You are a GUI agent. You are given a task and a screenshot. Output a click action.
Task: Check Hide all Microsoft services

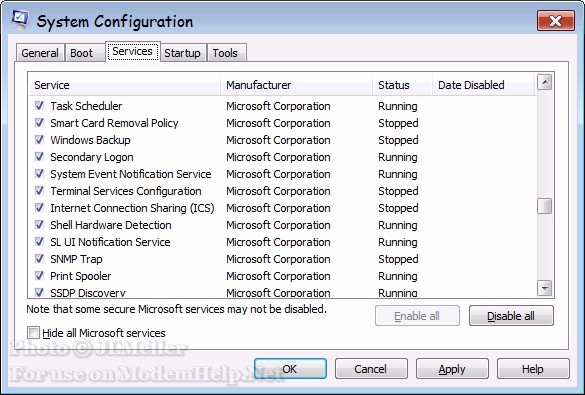coord(33,332)
